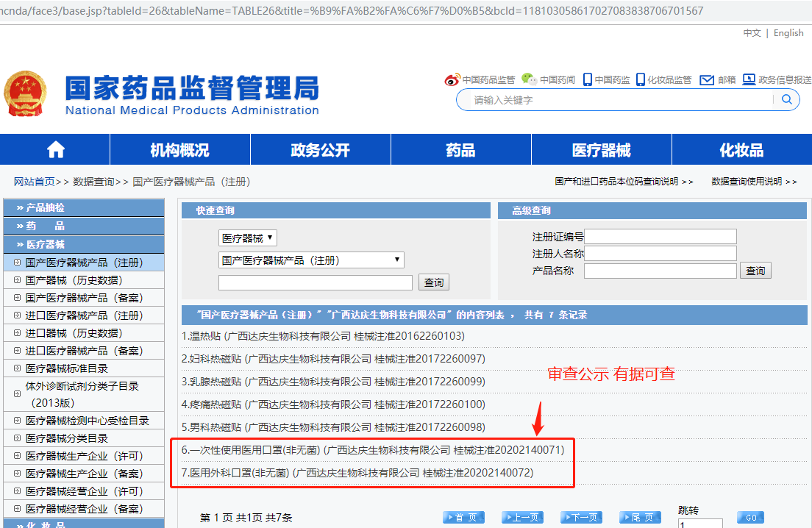Expand 进口医疗器械产品（注册） sidebar item icon
Viewport: 812px width, 528px height.
point(17,315)
